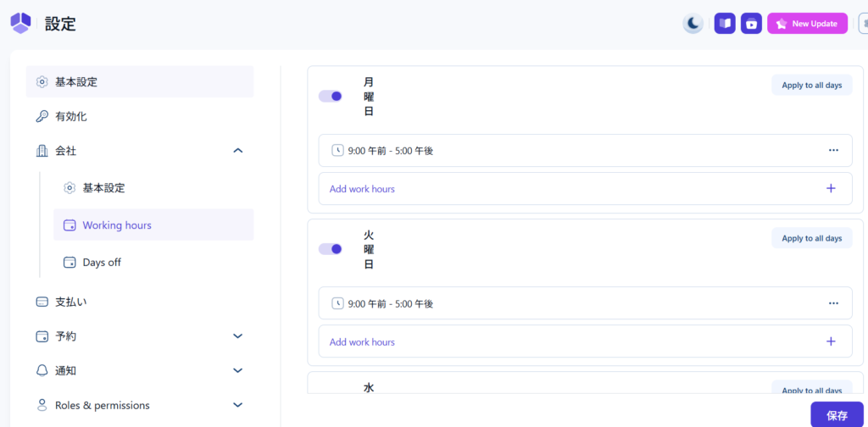Image resolution: width=868 pixels, height=427 pixels.
Task: Select 有効化 in the sidebar
Action: click(71, 116)
